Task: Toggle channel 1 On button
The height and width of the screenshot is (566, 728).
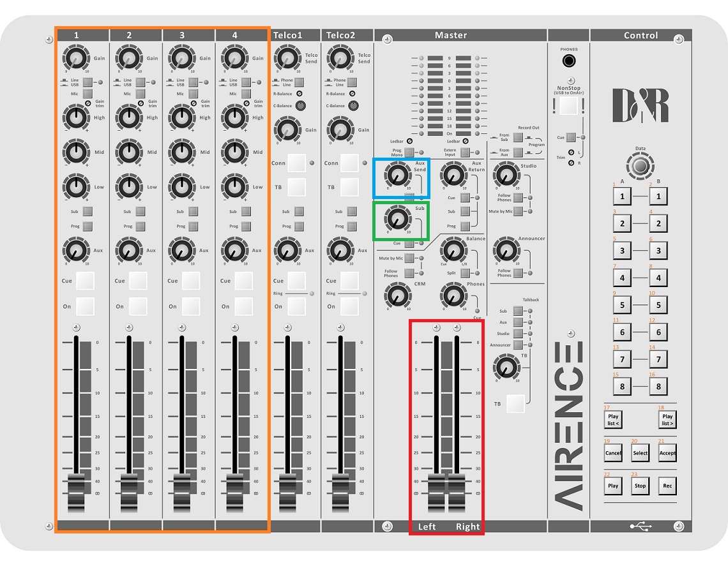Action: tap(85, 306)
